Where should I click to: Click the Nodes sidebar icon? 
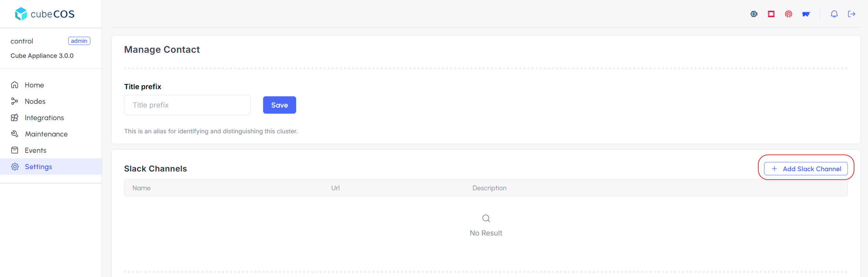click(x=15, y=101)
